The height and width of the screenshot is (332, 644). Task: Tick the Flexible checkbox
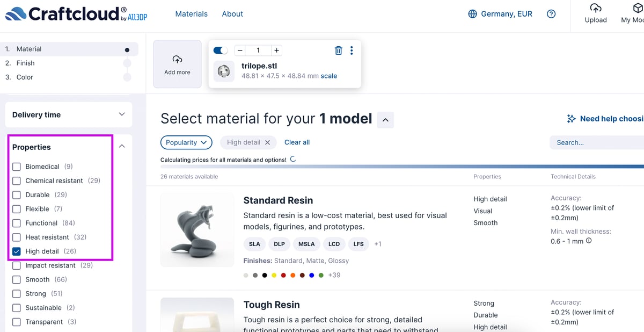coord(17,208)
